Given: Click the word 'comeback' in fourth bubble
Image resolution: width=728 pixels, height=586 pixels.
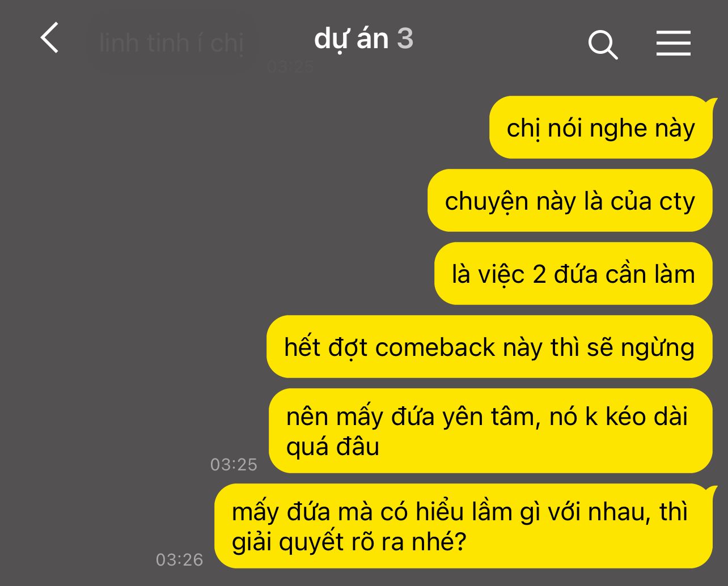Looking at the screenshot, I should [x=435, y=347].
